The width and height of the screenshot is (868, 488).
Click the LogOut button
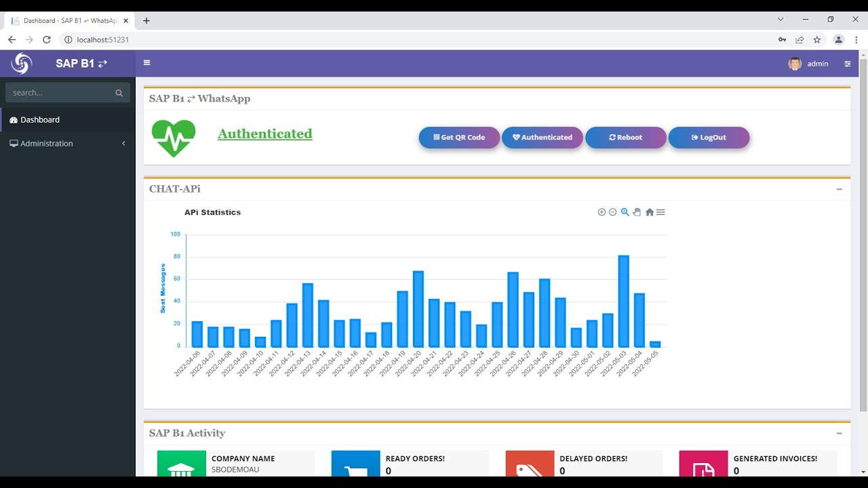pos(709,137)
